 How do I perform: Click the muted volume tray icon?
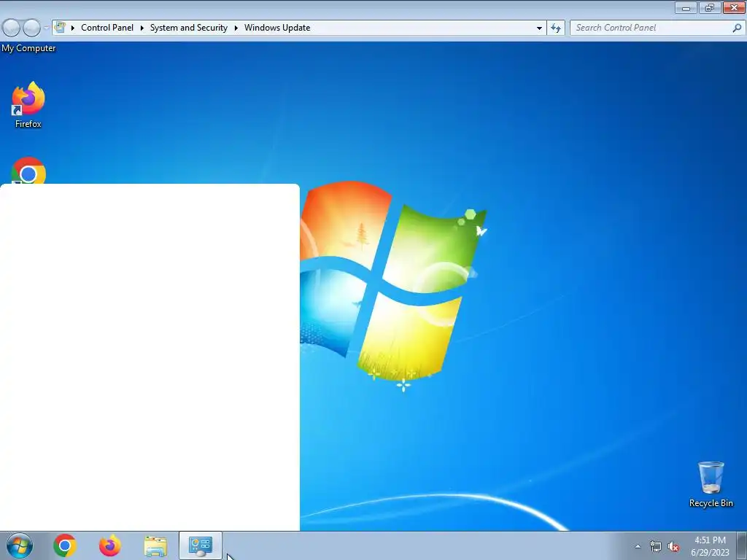coord(673,546)
